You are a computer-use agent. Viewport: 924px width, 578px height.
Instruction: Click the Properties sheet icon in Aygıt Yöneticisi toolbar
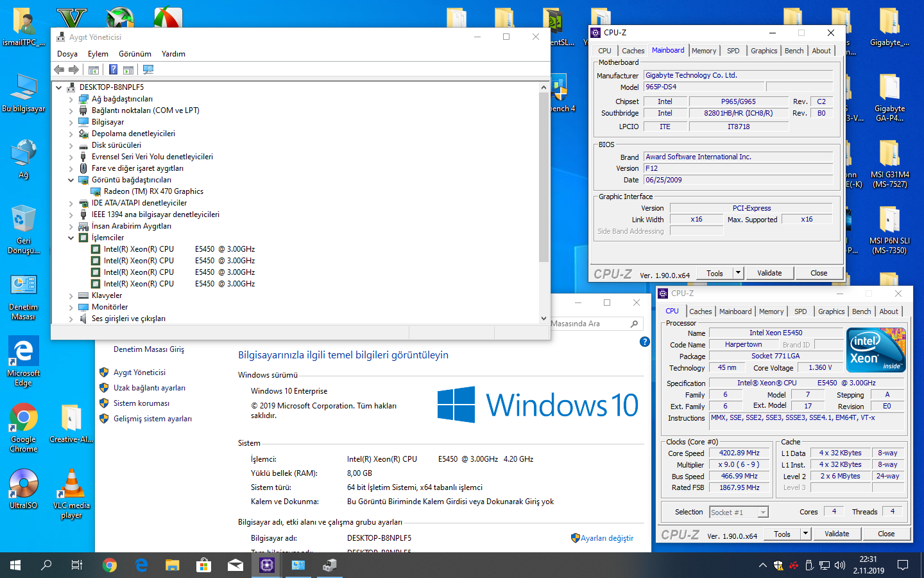click(x=128, y=69)
